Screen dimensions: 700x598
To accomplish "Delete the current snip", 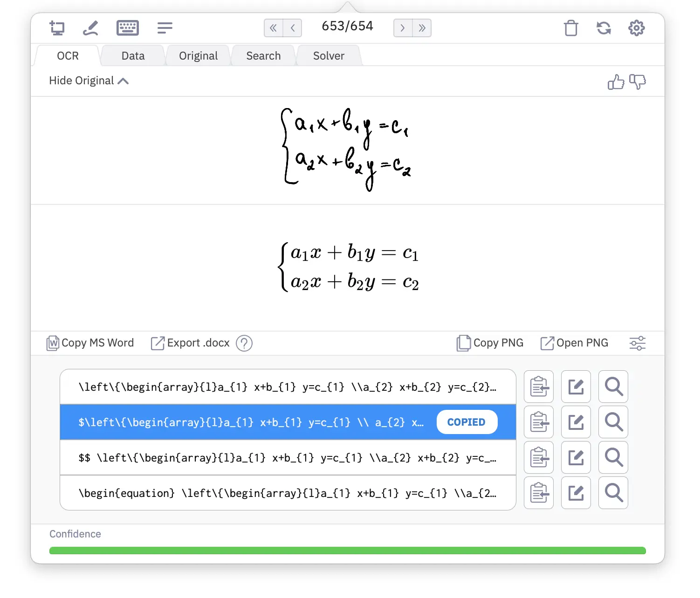I will 571,28.
